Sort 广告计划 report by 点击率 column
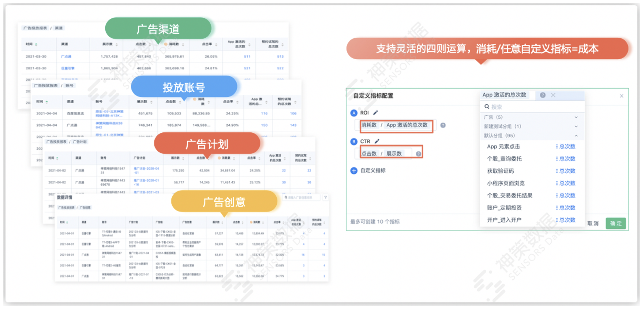 tap(259, 158)
